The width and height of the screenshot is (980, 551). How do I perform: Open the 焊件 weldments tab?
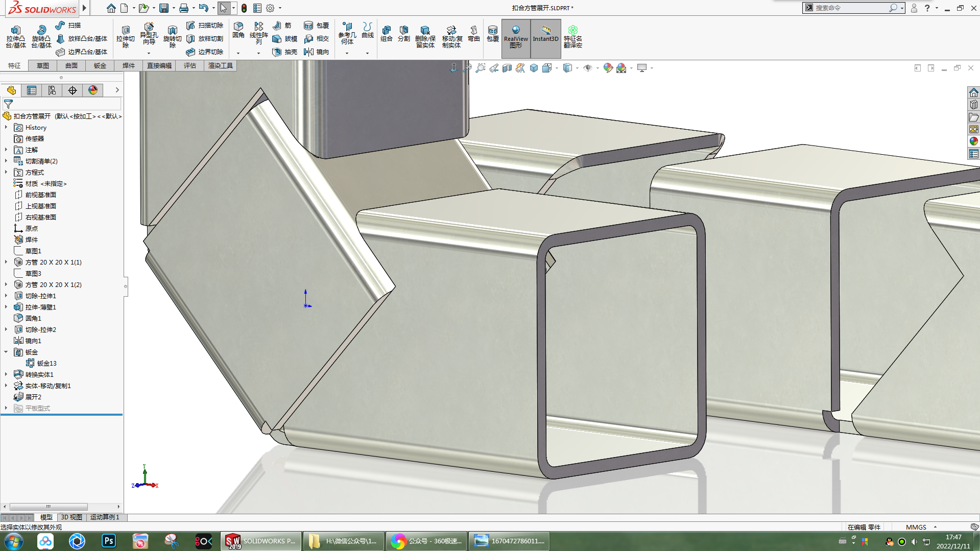tap(129, 65)
